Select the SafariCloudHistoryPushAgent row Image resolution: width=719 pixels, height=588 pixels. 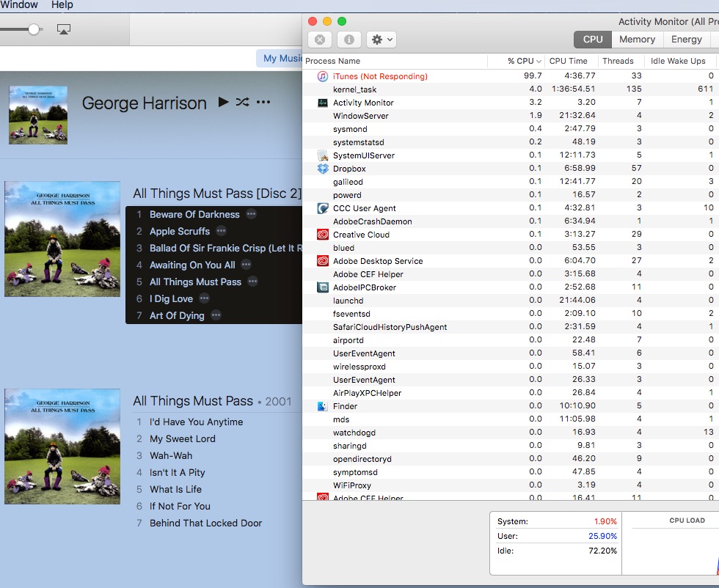(x=511, y=327)
